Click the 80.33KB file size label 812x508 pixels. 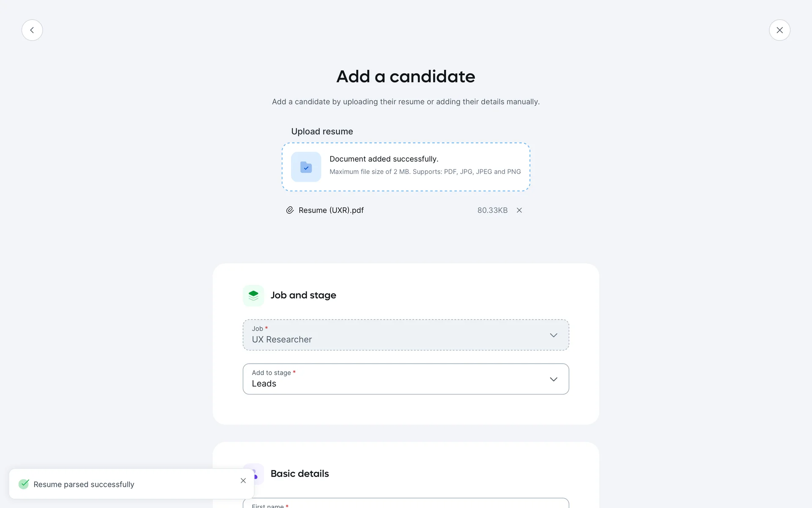pyautogui.click(x=492, y=210)
